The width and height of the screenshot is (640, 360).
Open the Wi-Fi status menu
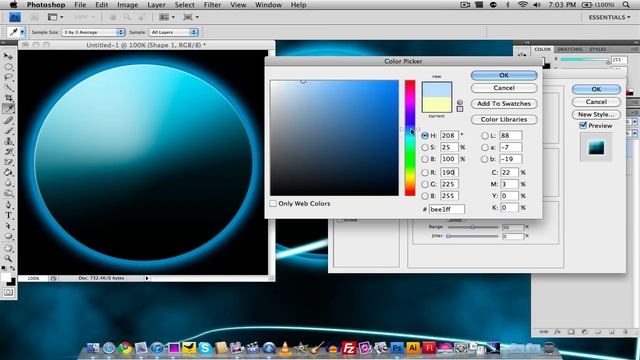[523, 5]
